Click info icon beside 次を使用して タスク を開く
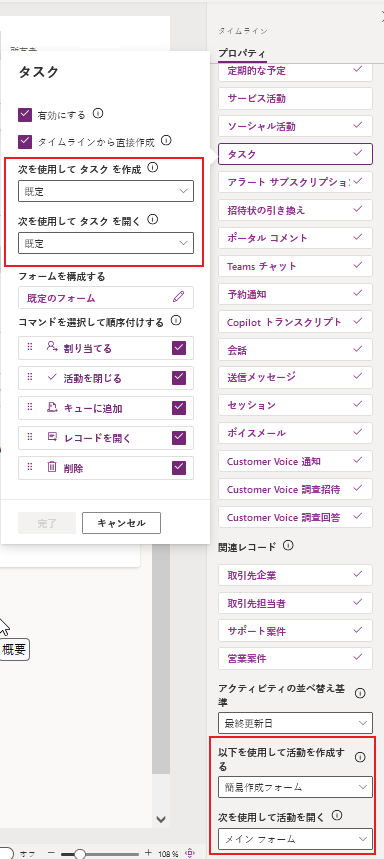The height and width of the screenshot is (859, 384). pos(153,220)
